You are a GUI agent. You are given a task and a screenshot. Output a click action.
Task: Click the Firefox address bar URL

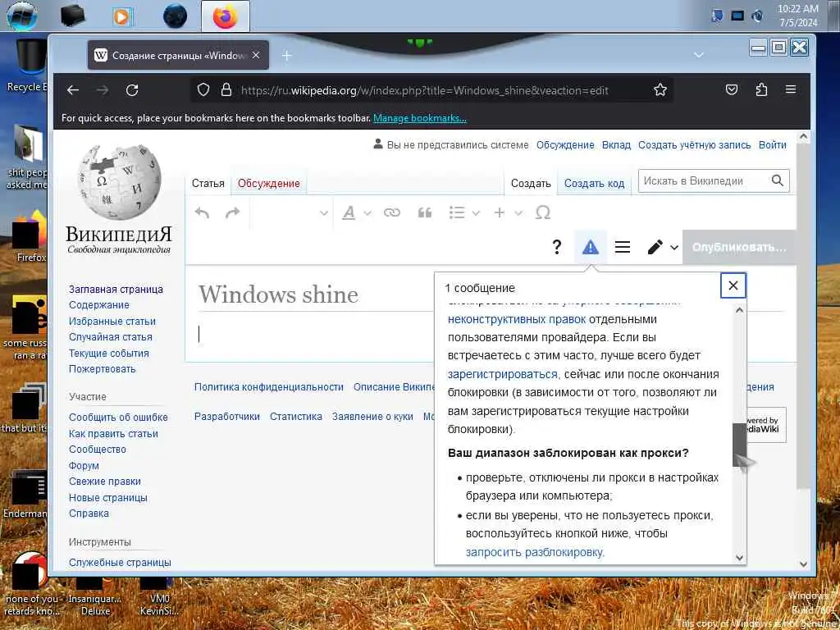click(x=424, y=90)
